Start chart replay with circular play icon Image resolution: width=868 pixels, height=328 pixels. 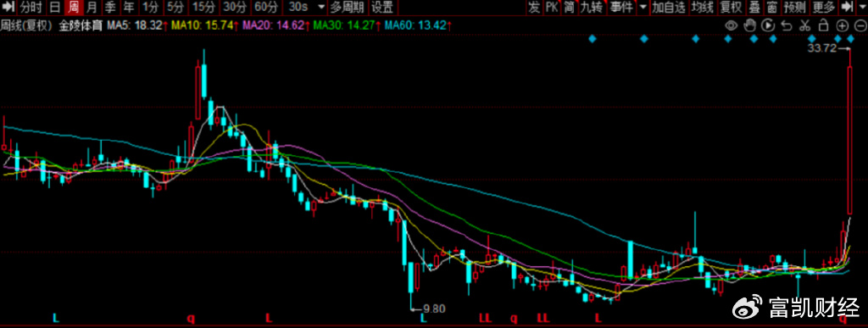pyautogui.click(x=768, y=25)
